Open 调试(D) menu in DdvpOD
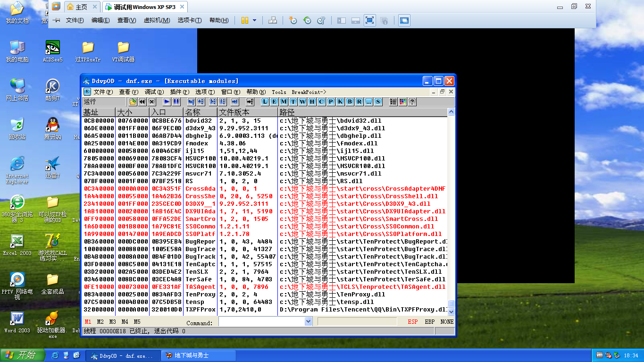 [154, 92]
